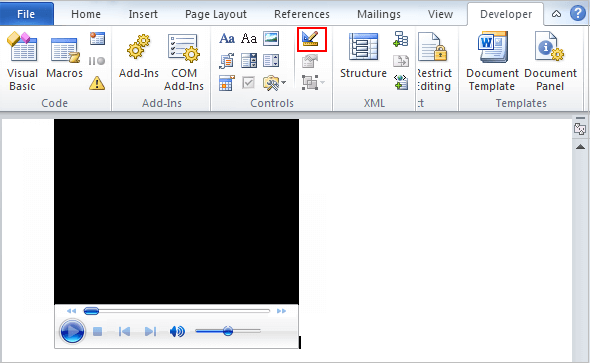Open Word Help question mark
Image resolution: width=590 pixels, height=363 pixels.
pos(578,14)
